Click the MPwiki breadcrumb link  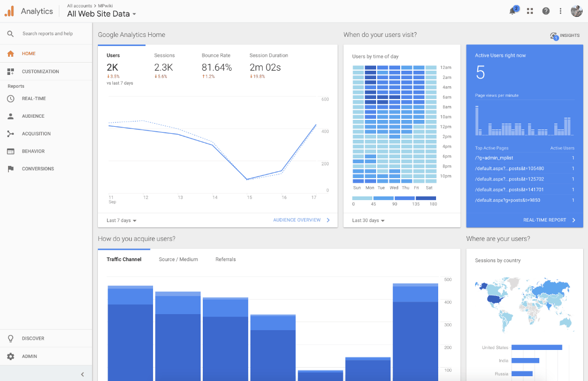tap(105, 6)
